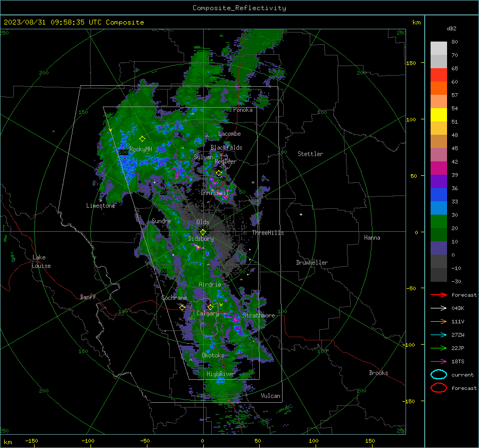Click the Brooks town label
479x448 pixels.
(x=378, y=373)
